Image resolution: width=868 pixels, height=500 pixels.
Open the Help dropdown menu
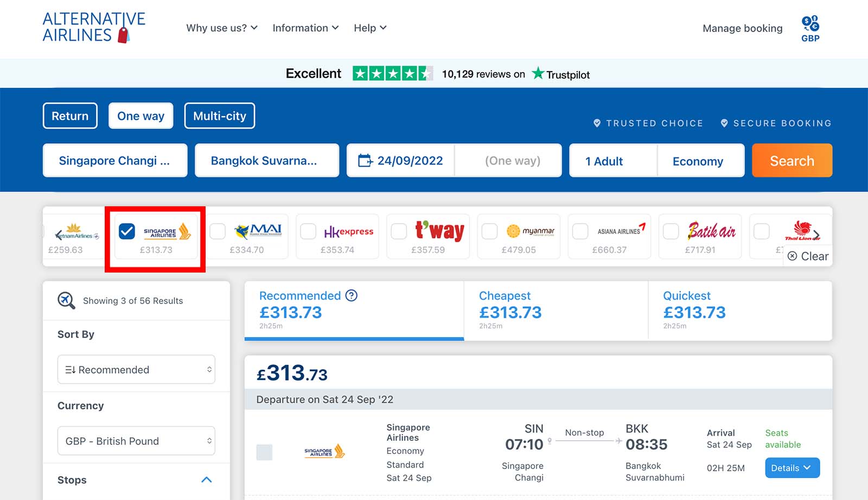(x=370, y=28)
